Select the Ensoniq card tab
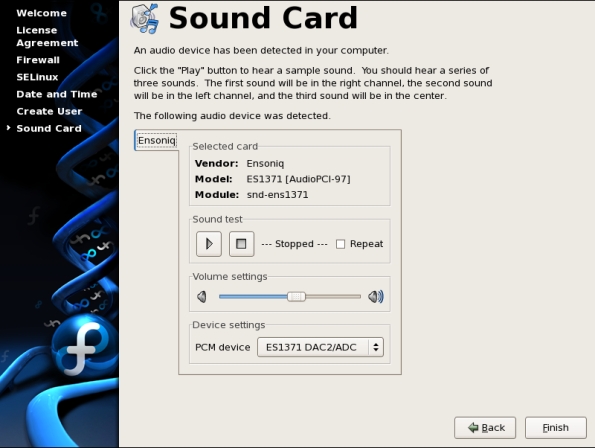Viewport: 595px width, 448px height. point(156,141)
